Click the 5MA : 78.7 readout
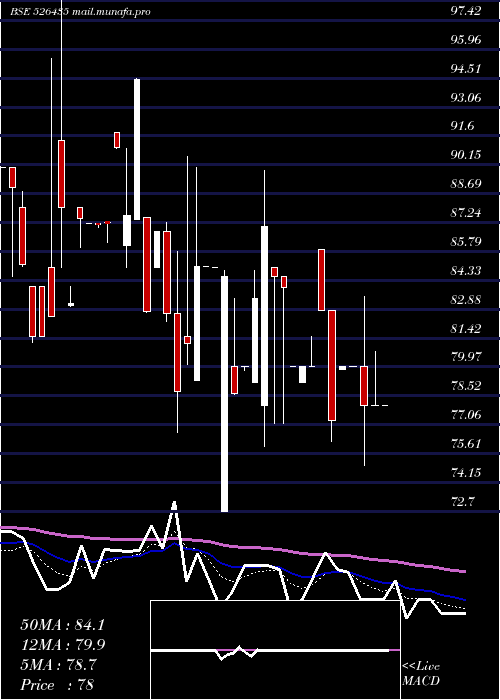The height and width of the screenshot is (700, 500). click(x=58, y=665)
